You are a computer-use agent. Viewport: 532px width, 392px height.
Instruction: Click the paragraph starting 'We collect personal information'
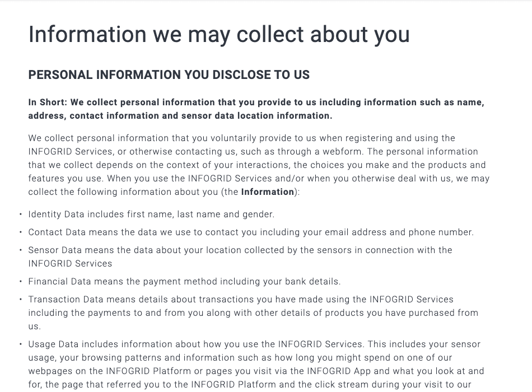pos(259,165)
